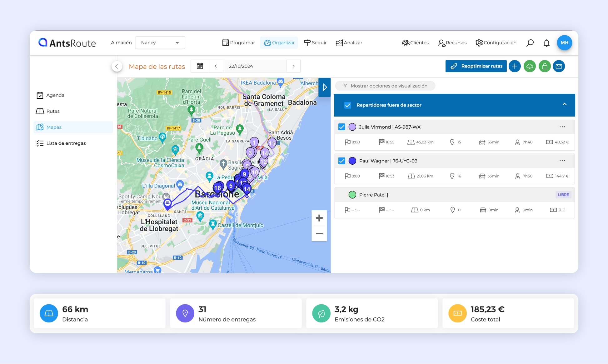Toggle Repartidores fuera de sector checkbox
The height and width of the screenshot is (364, 608).
point(348,105)
